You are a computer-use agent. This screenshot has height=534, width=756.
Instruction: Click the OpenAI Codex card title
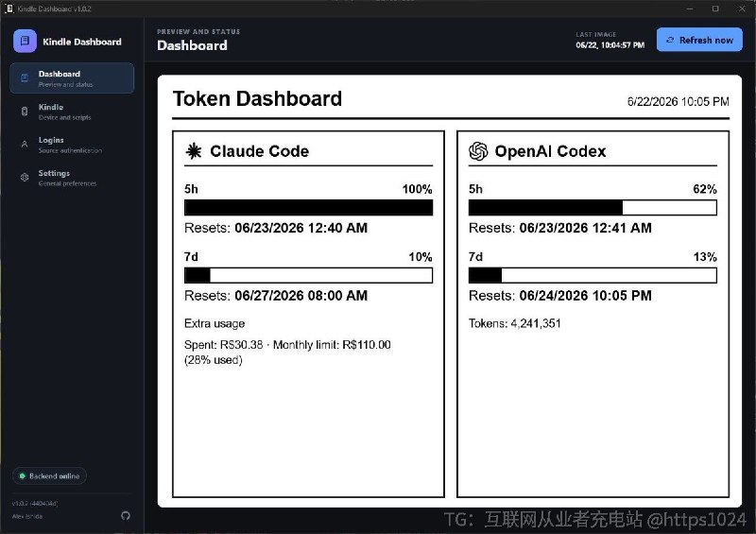click(550, 151)
